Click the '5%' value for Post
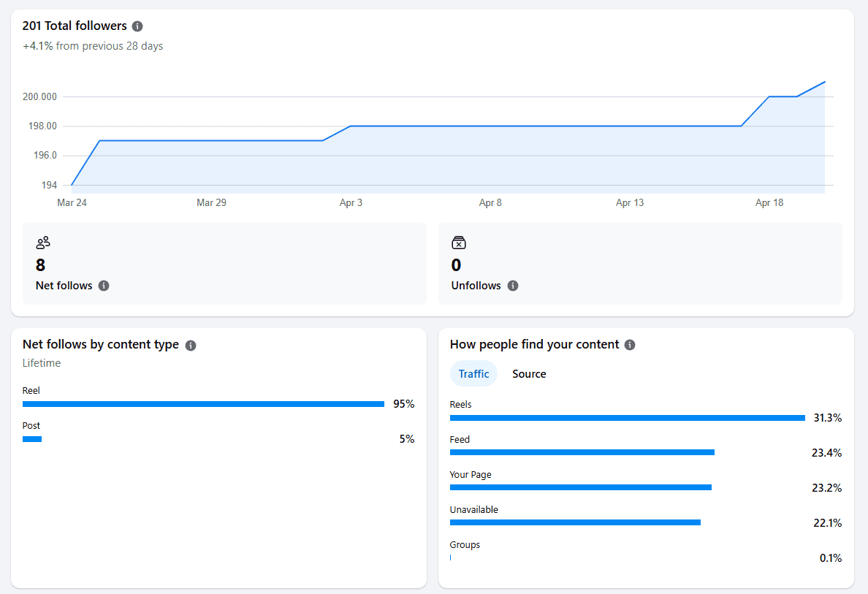The width and height of the screenshot is (868, 594). [x=407, y=439]
